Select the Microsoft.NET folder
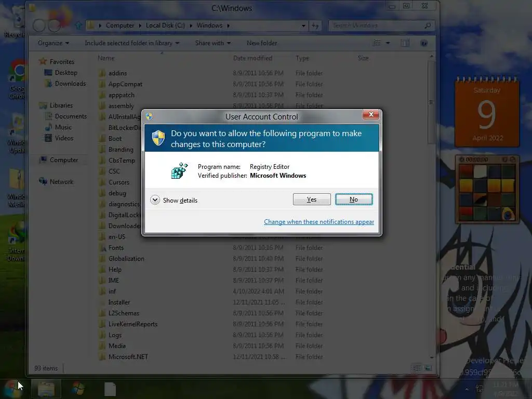Screen dimensions: 532x399 128,356
